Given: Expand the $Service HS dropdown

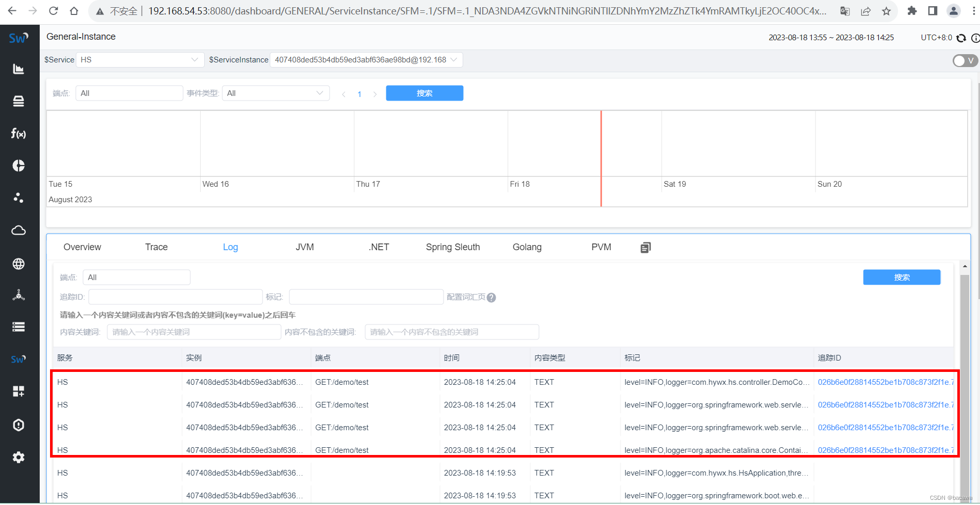Looking at the screenshot, I should pyautogui.click(x=139, y=60).
